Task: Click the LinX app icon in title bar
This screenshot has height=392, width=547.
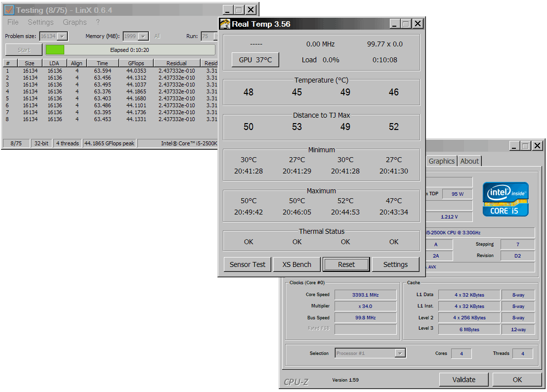Action: coord(9,10)
